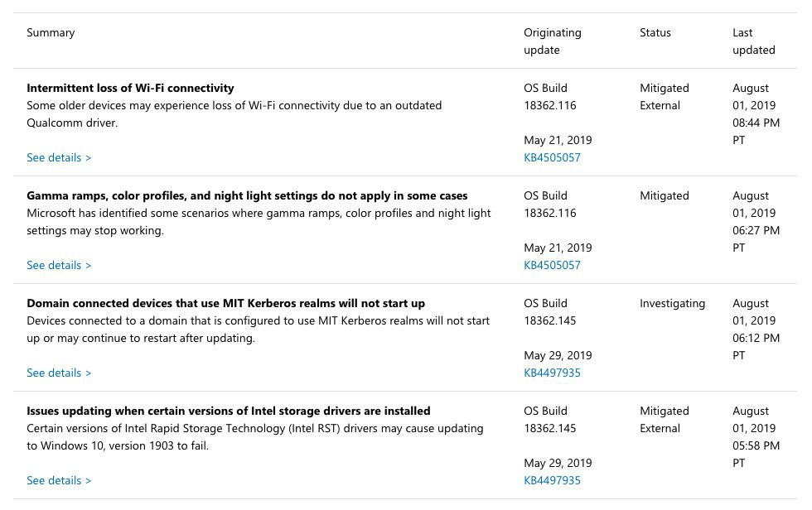Select the Intermittent loss of Wi-Fi connectivity title
This screenshot has width=812, height=510.
pos(130,88)
